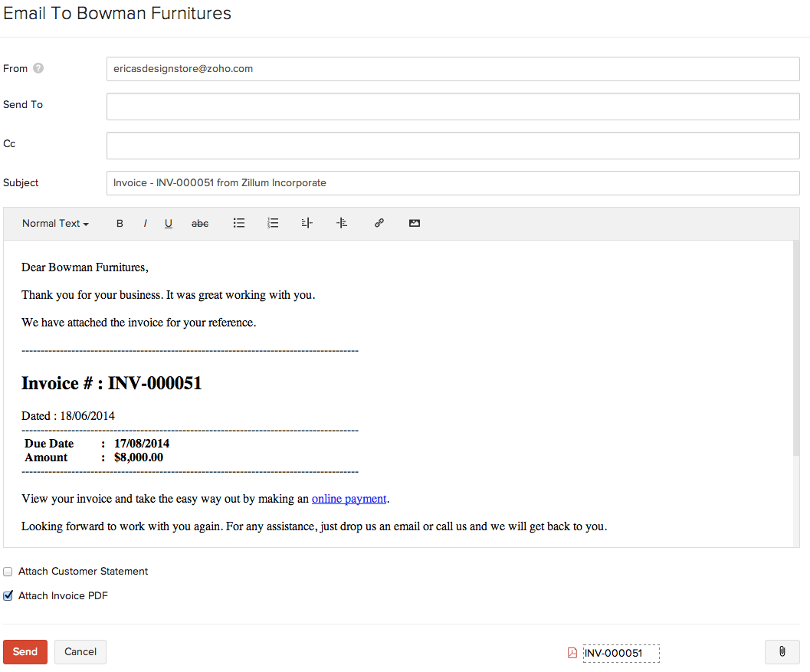
Task: Click into the Send To field
Action: (453, 107)
